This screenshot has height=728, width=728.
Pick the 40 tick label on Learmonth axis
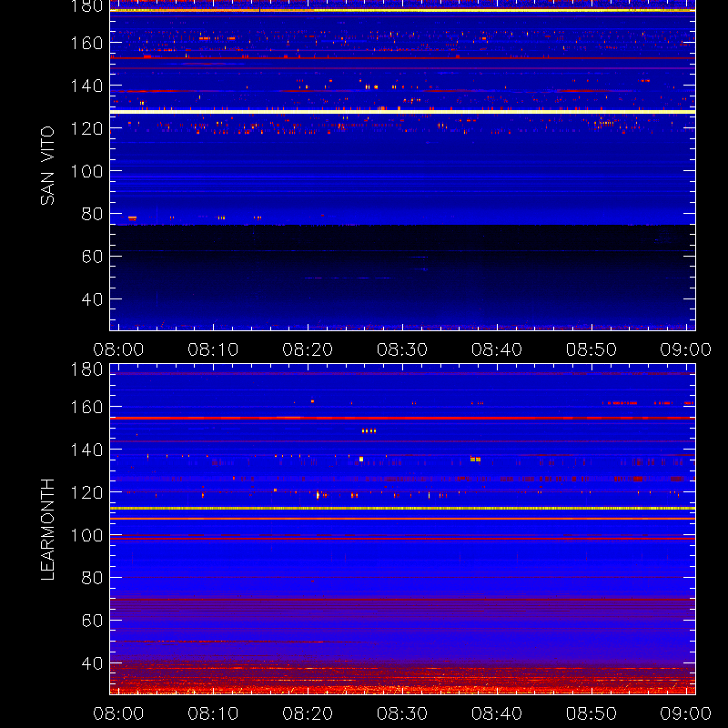[x=92, y=663]
